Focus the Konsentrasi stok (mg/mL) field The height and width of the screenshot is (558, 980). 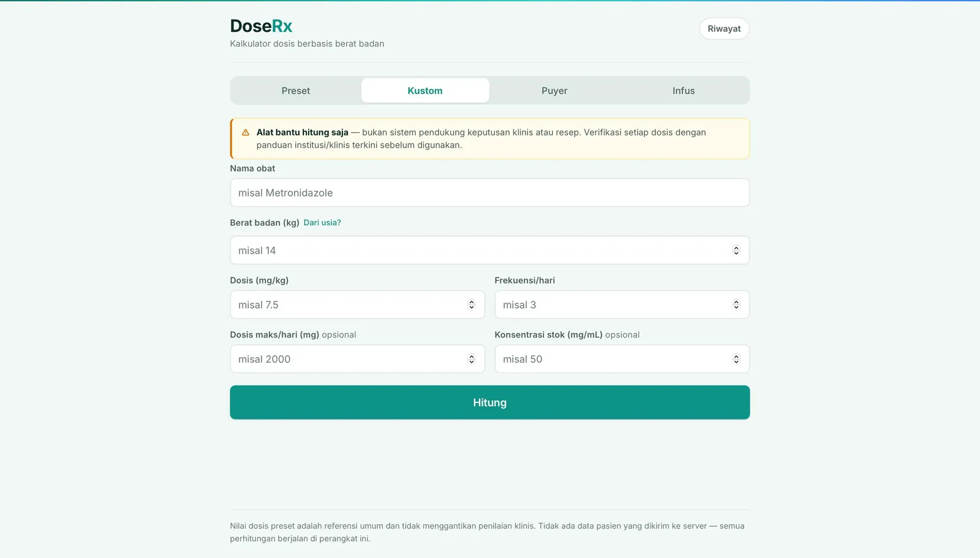tap(622, 360)
